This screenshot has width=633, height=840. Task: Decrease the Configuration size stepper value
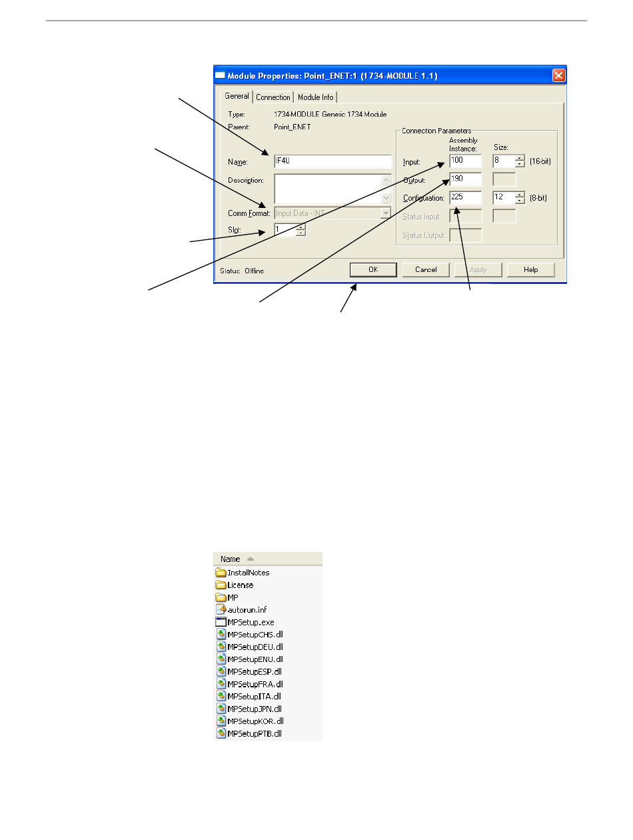[519, 201]
